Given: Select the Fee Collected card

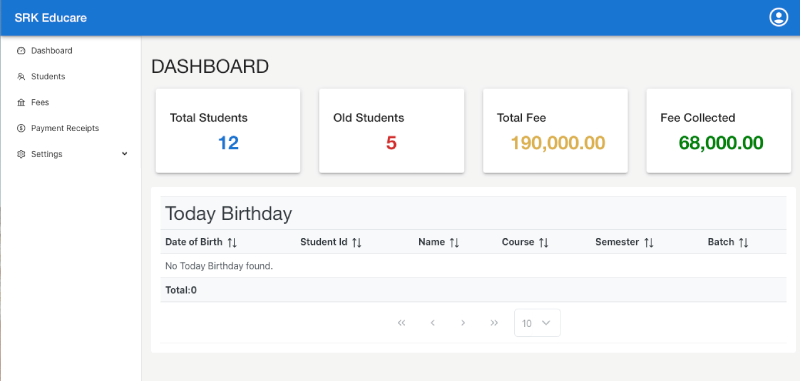Looking at the screenshot, I should tap(719, 131).
